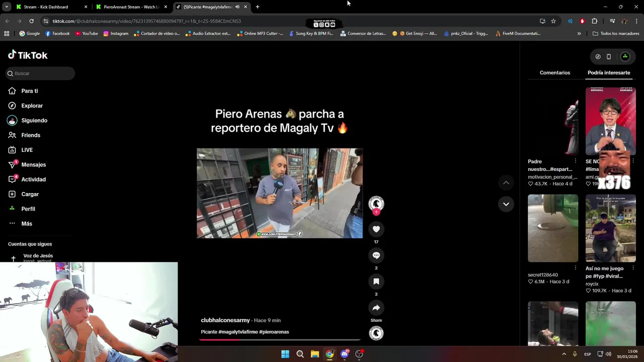Open options for Así no me juego video
This screenshot has height=362, width=644.
coord(633,268)
